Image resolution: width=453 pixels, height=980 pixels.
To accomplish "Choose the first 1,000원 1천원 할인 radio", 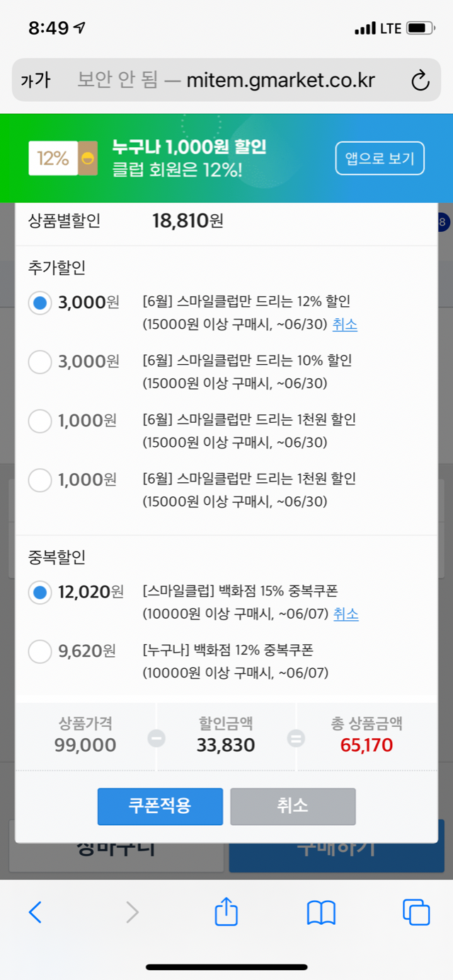I will [x=40, y=421].
